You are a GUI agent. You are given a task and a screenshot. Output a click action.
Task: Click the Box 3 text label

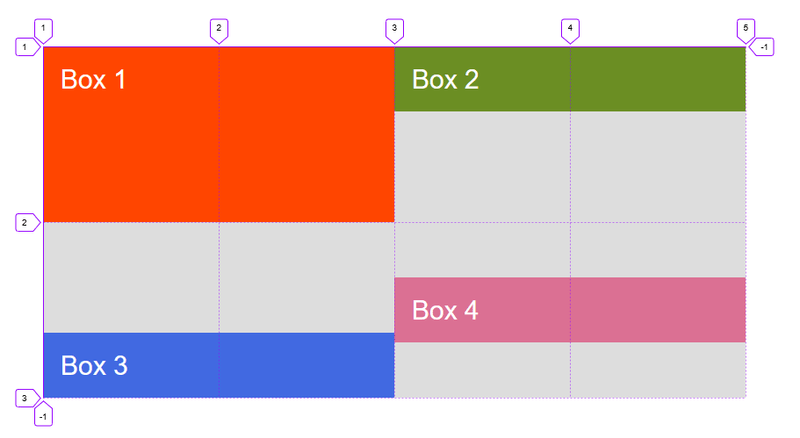pyautogui.click(x=94, y=366)
